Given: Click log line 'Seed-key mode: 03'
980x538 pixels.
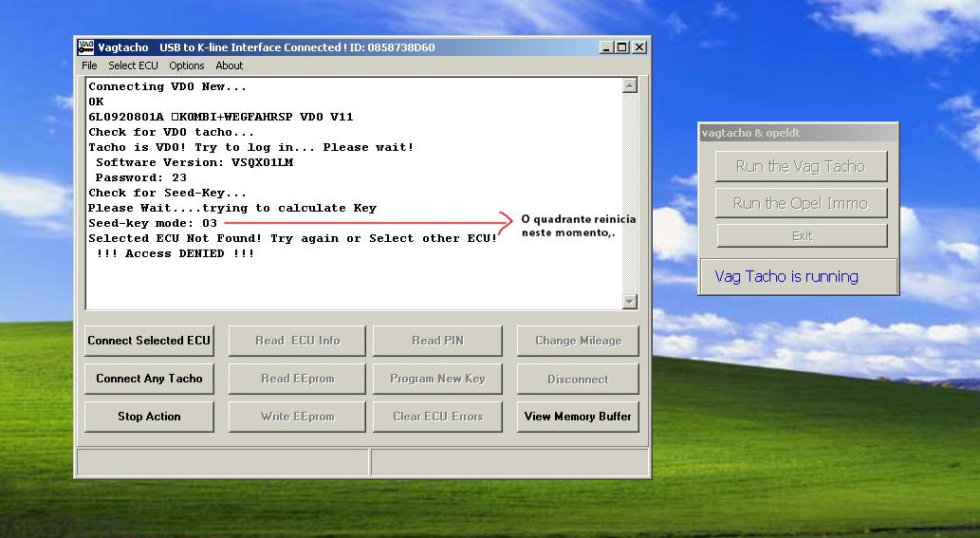Looking at the screenshot, I should pyautogui.click(x=153, y=223).
